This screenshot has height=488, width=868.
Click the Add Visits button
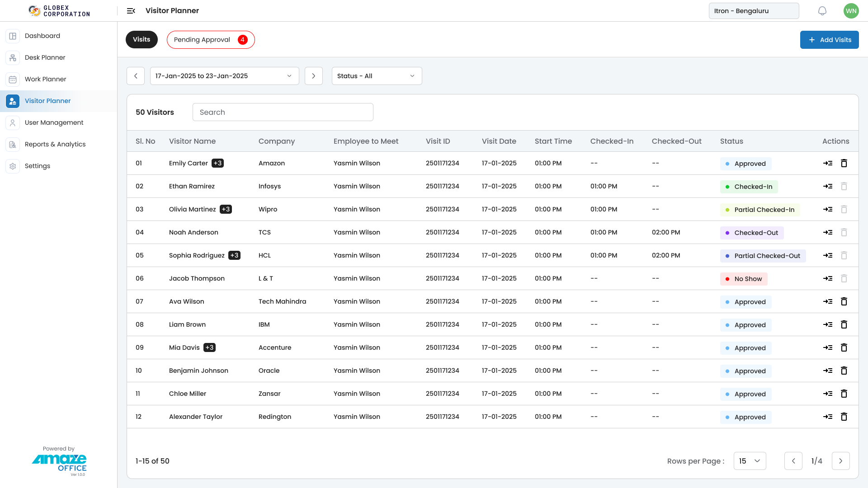(829, 40)
